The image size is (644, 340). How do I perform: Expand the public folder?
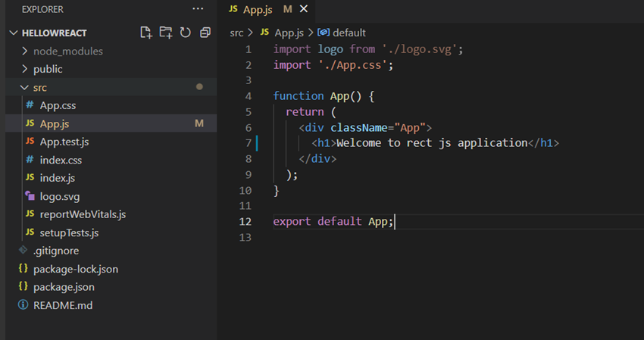click(48, 69)
